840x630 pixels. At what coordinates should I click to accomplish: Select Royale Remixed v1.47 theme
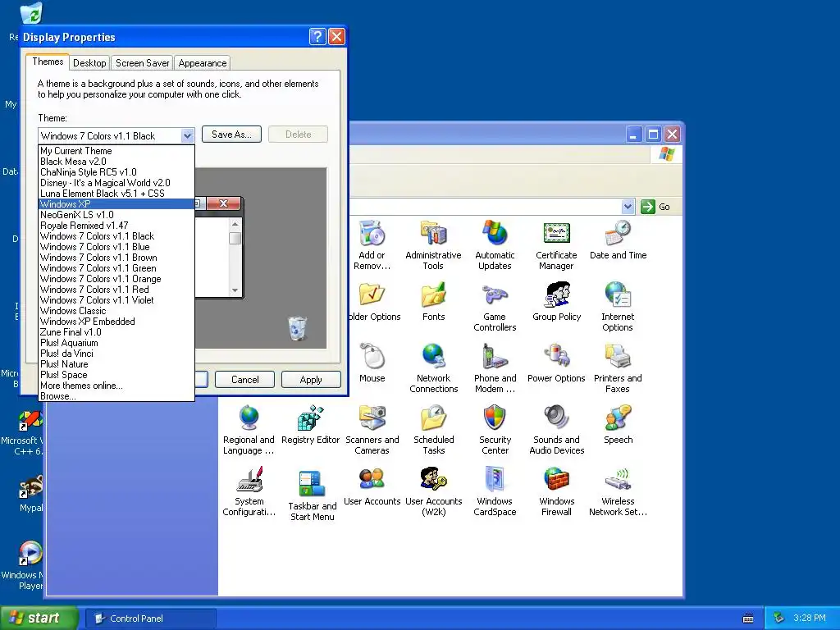[x=116, y=226]
